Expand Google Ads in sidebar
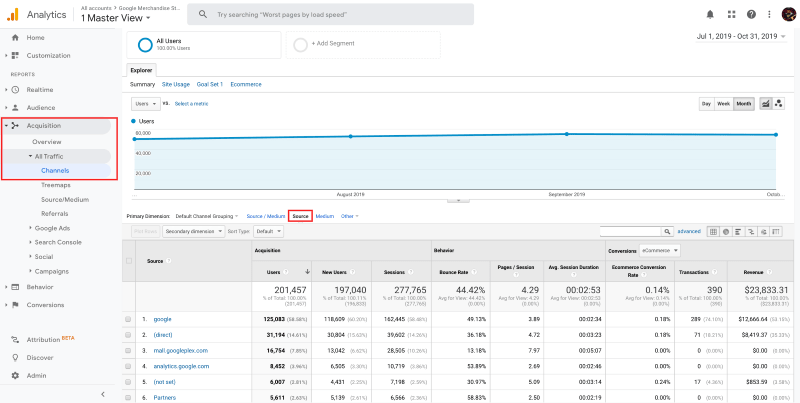 point(52,228)
